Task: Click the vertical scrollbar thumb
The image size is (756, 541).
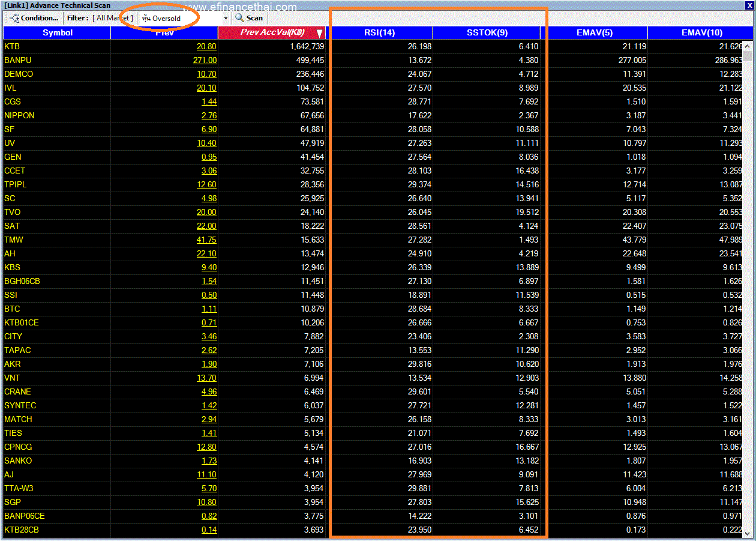Action: pos(748,56)
